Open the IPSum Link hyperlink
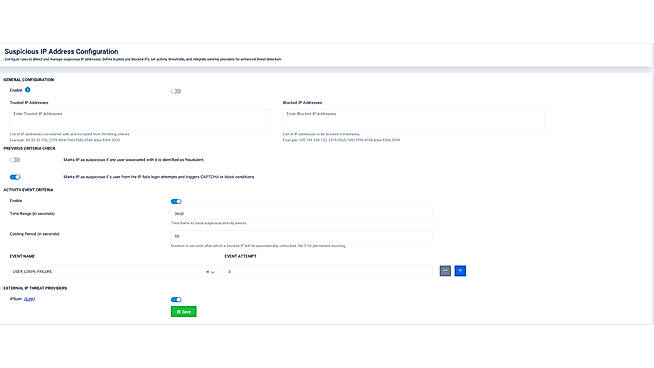This screenshot has height=368, width=654. (x=29, y=299)
